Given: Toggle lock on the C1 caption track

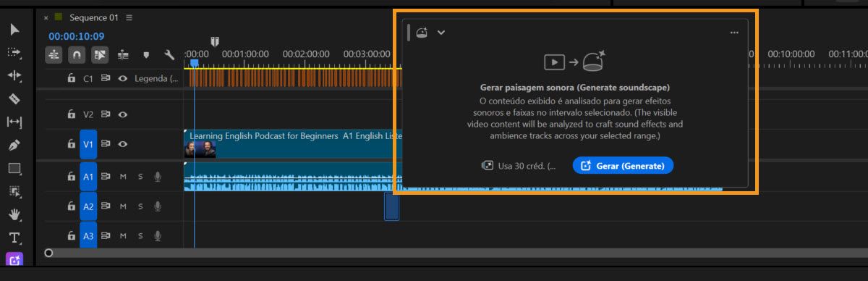Looking at the screenshot, I should [x=71, y=78].
